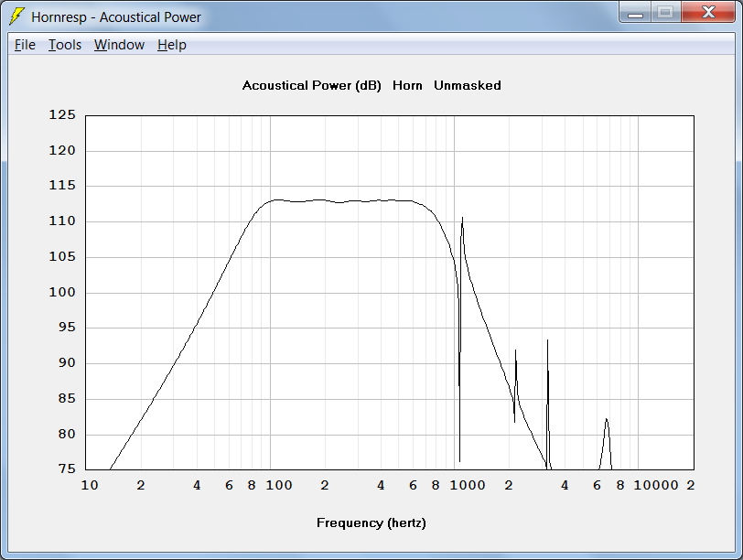Viewport: 743px width, 560px height.
Task: Click the 95 value on vertical axis
Action: pos(67,328)
